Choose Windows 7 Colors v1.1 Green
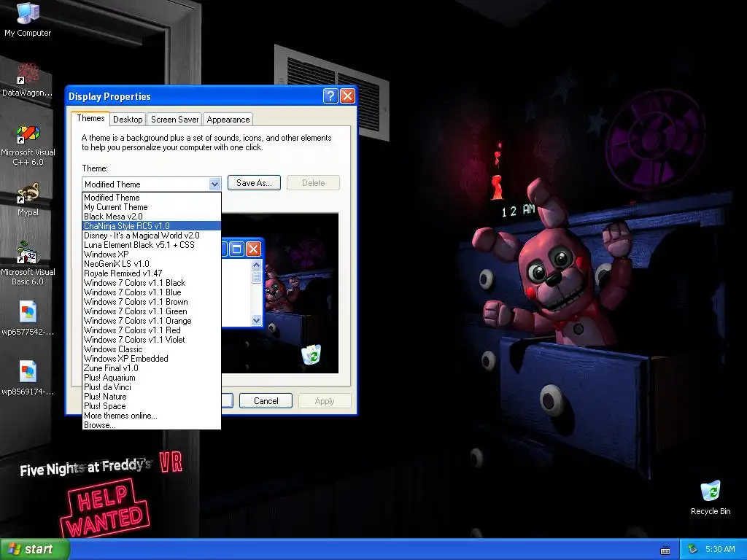Screen dimensions: 747x560 pyautogui.click(x=152, y=311)
